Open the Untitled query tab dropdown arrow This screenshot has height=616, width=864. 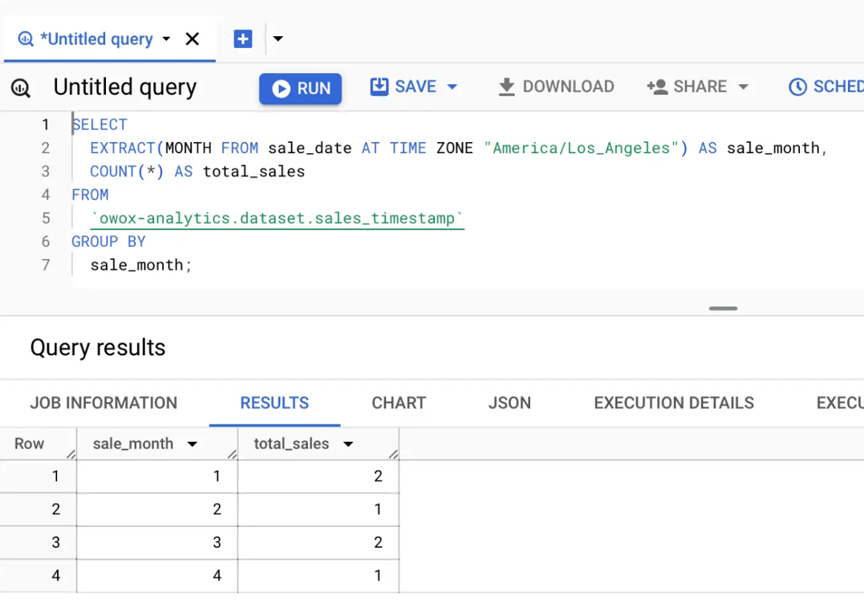pos(166,39)
